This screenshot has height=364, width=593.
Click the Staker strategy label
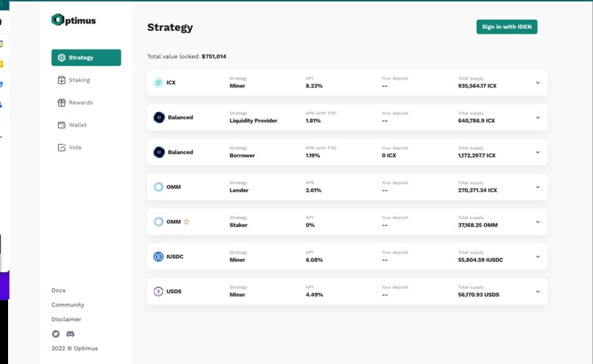(238, 225)
